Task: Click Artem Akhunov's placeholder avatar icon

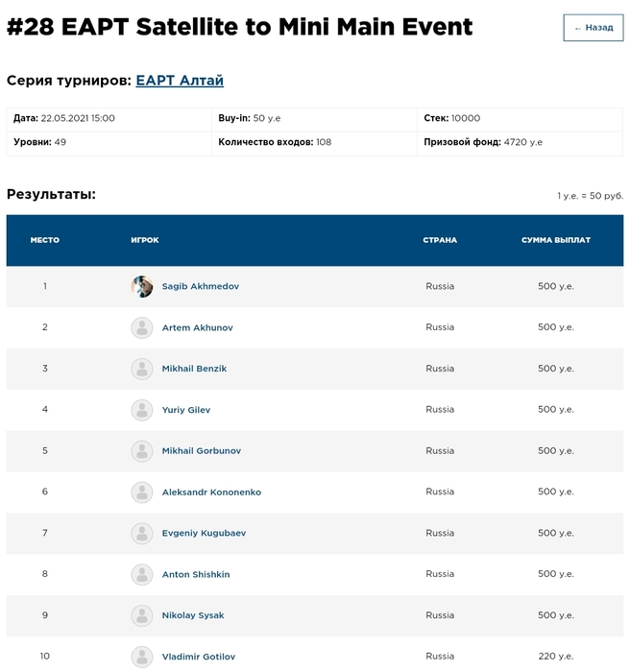Action: click(142, 328)
